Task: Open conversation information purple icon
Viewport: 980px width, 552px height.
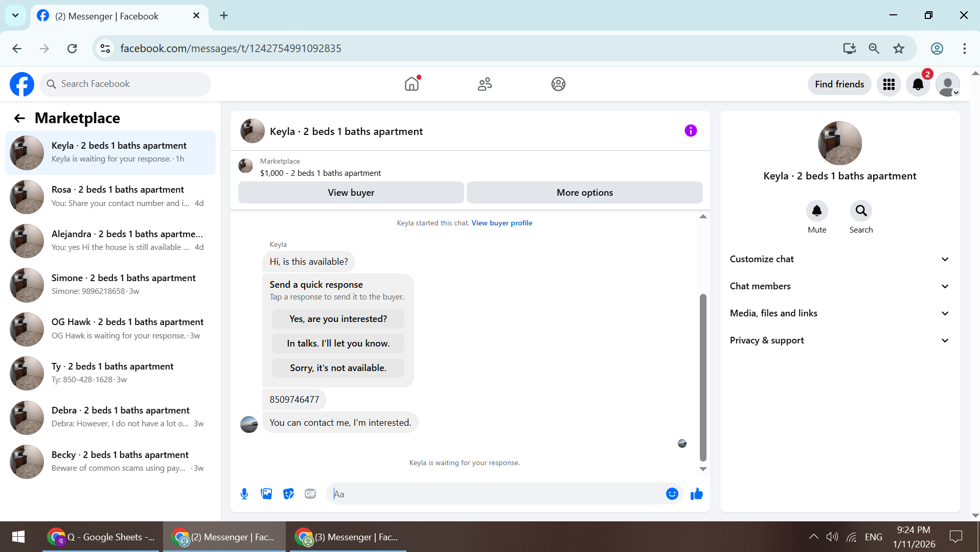Action: point(691,131)
